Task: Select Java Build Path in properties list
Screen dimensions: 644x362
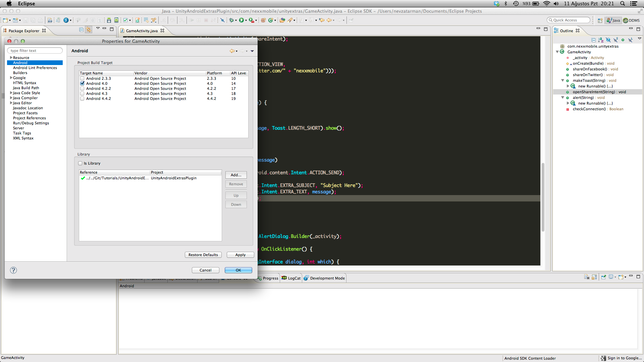Action: 26,88
